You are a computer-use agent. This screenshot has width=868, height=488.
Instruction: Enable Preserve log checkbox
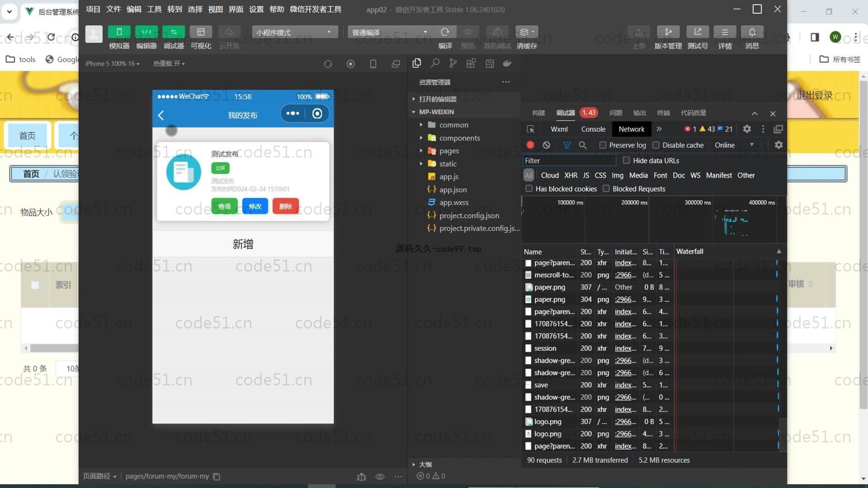[603, 145]
